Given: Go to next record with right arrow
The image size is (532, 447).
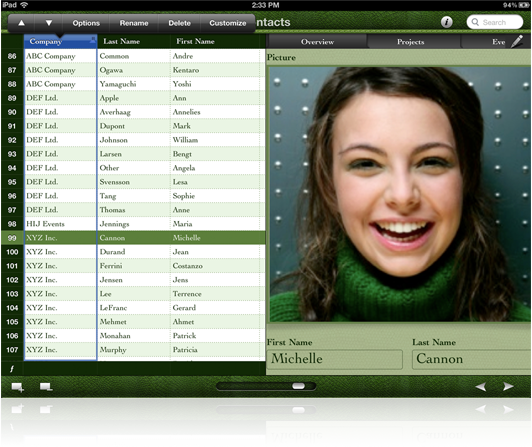Looking at the screenshot, I should pyautogui.click(x=508, y=386).
